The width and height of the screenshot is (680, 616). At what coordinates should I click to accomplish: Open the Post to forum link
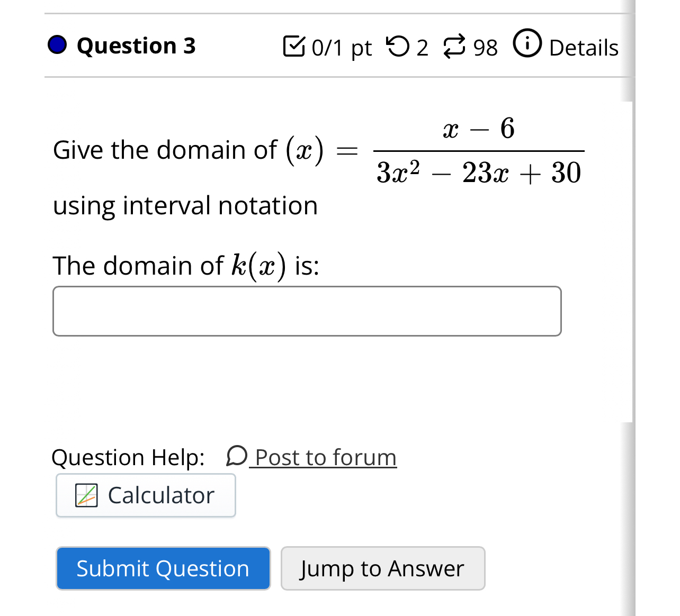324,457
